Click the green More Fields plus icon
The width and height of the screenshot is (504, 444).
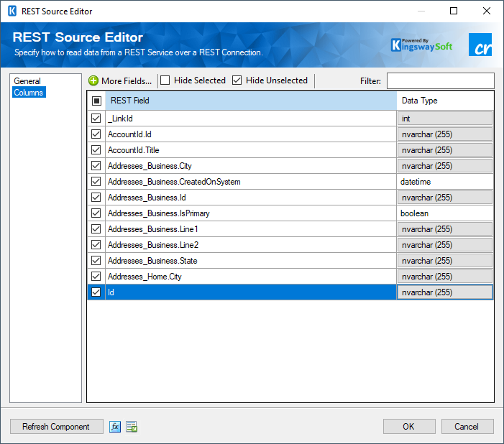click(x=93, y=80)
